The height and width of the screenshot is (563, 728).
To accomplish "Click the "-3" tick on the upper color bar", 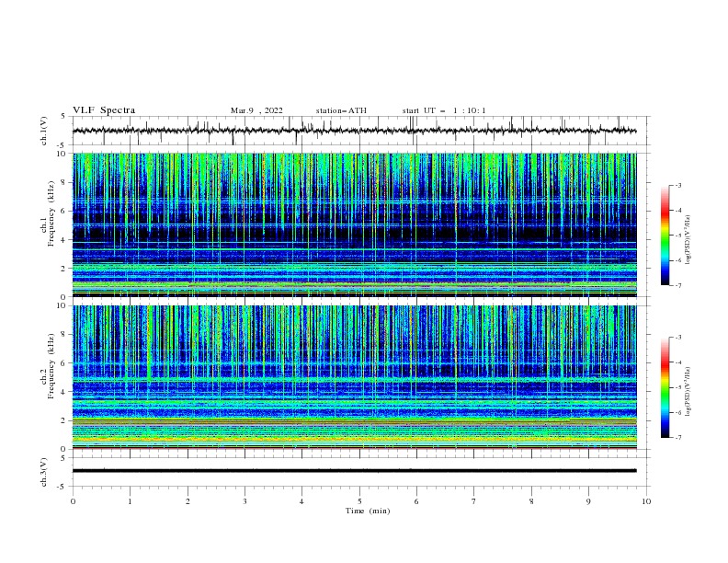I will click(678, 185).
